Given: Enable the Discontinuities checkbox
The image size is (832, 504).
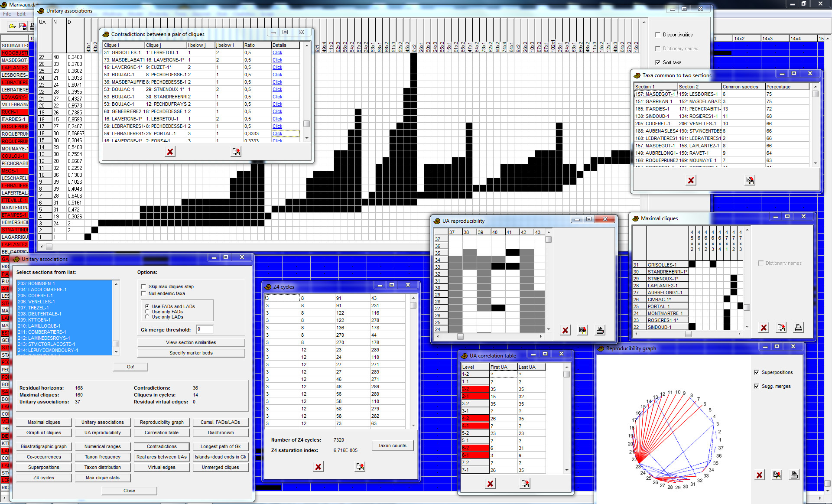Looking at the screenshot, I should pos(658,35).
